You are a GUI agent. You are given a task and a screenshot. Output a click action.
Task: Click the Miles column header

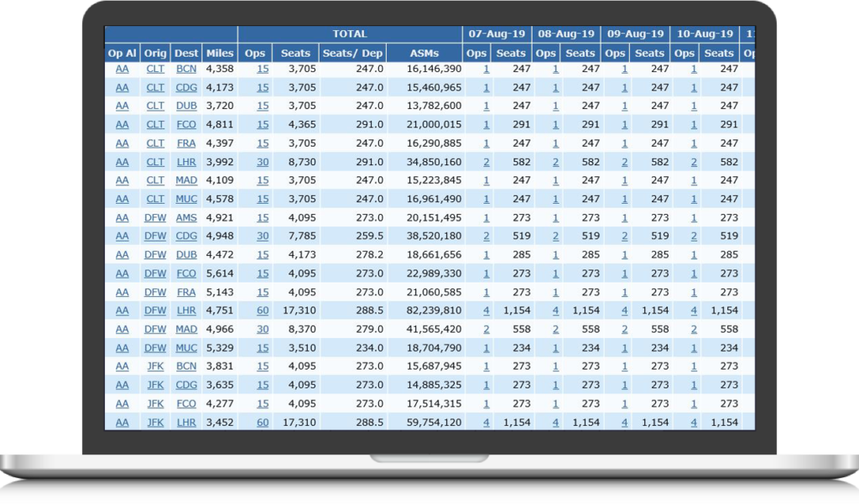220,53
